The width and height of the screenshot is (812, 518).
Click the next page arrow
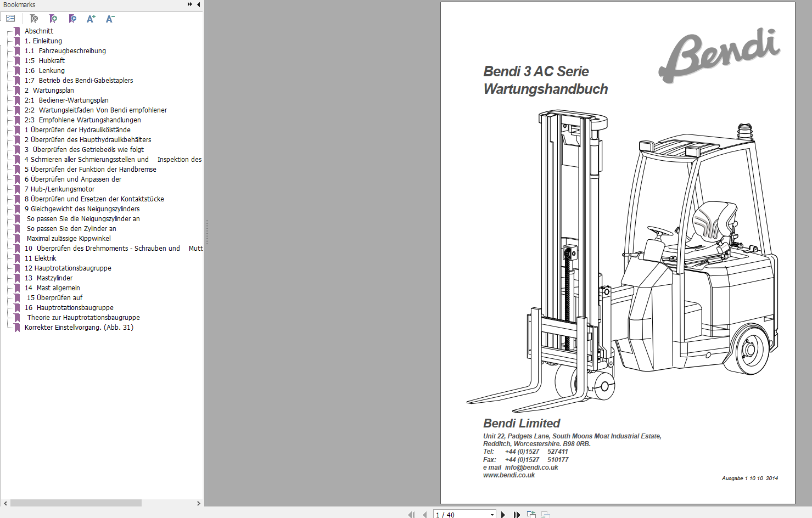point(503,515)
